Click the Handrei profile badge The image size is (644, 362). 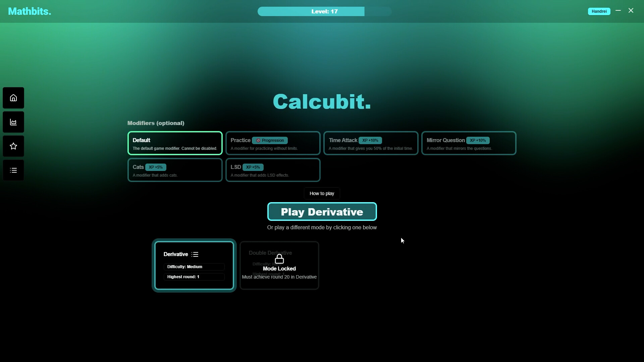[x=599, y=11]
